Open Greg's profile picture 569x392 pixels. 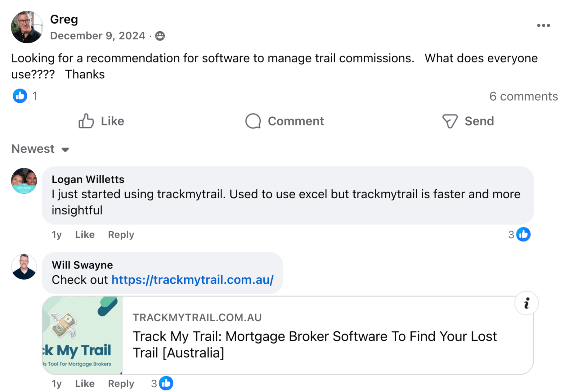coord(27,27)
